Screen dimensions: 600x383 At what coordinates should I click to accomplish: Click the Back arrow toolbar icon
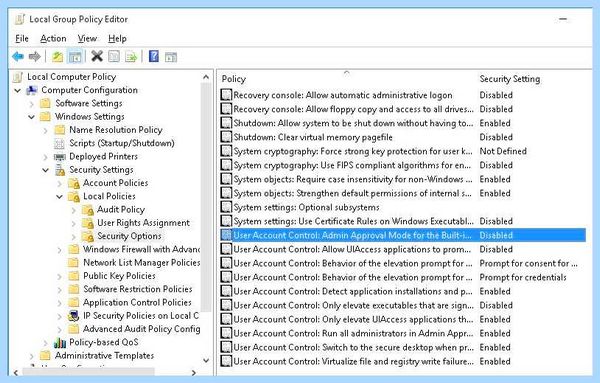pos(18,57)
